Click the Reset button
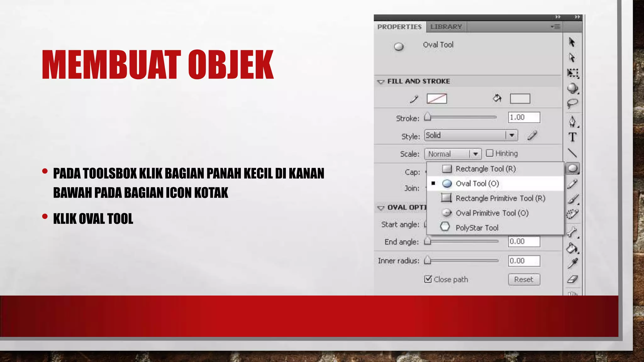Image resolution: width=644 pixels, height=362 pixels. point(524,279)
